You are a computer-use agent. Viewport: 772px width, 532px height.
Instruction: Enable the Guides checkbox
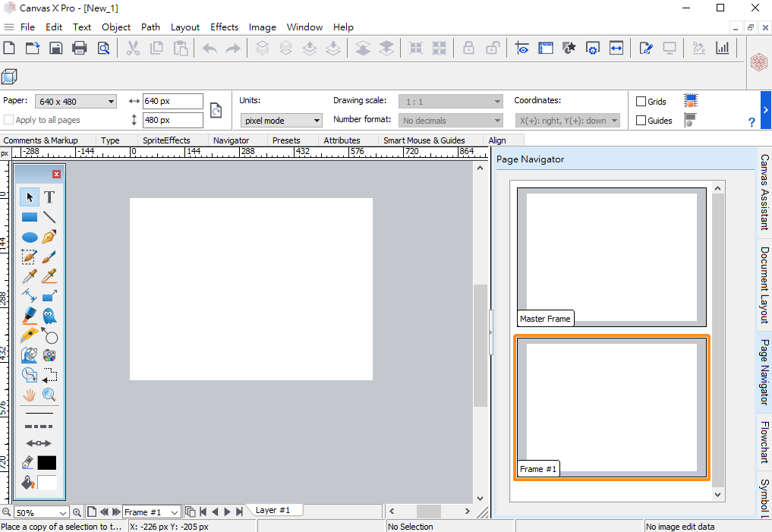coord(641,121)
